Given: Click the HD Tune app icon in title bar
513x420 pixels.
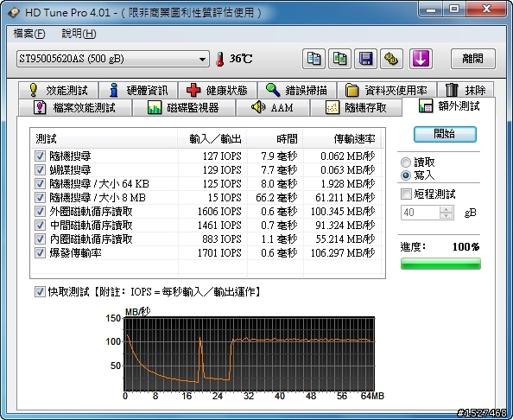Looking at the screenshot, I should 14,13.
